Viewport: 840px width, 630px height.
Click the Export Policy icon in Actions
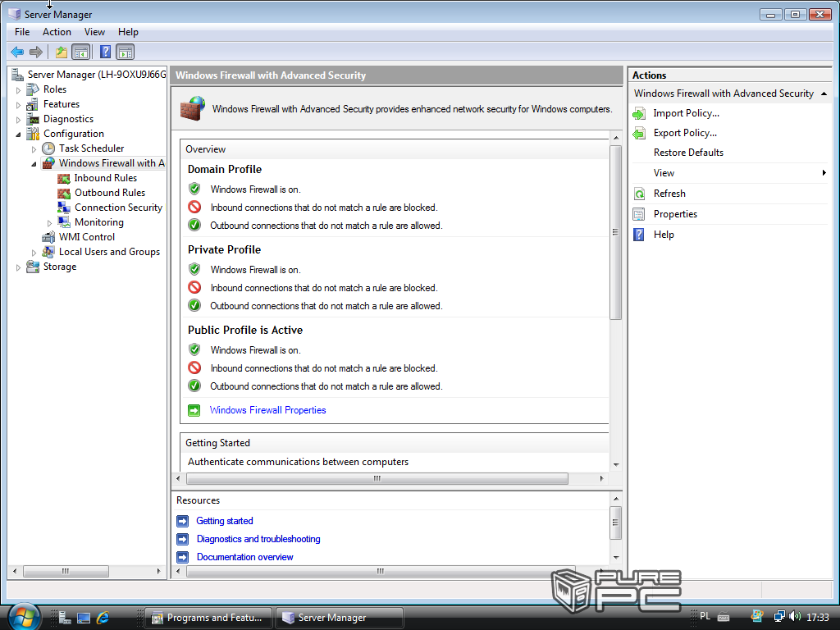tap(639, 133)
